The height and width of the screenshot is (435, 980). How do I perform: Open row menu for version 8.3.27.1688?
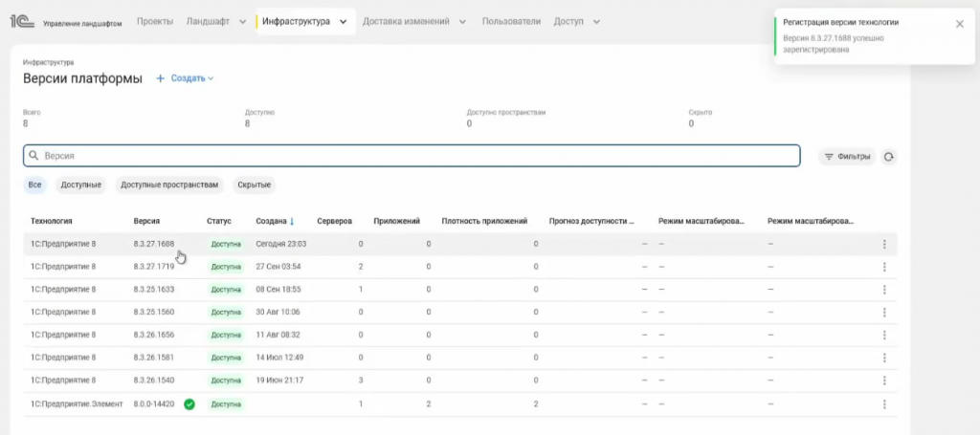[884, 244]
